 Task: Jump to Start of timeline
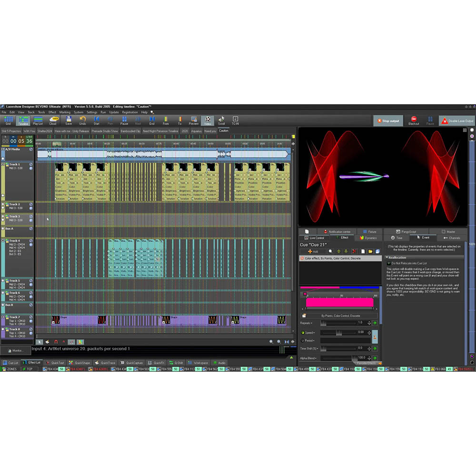(x=97, y=120)
